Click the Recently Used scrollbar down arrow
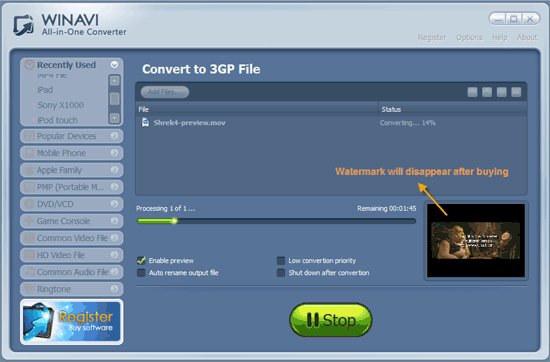 (114, 118)
